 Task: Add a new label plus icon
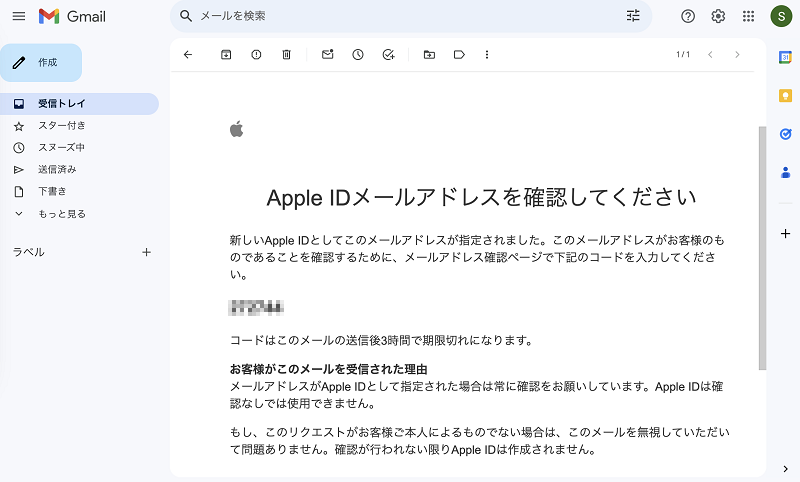coord(146,252)
